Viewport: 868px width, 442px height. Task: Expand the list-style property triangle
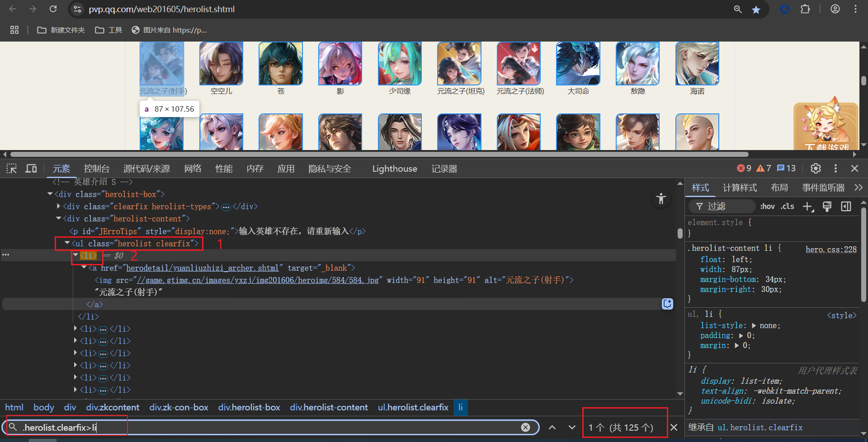click(754, 325)
